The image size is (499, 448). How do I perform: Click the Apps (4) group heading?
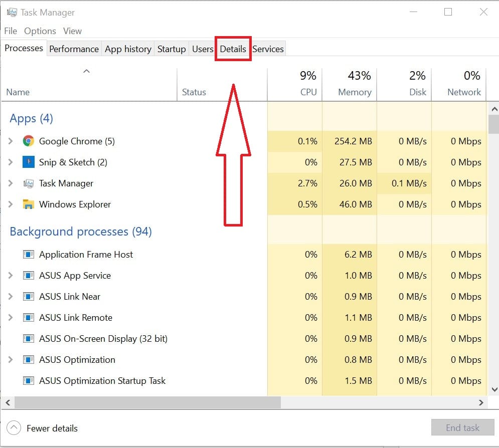31,118
